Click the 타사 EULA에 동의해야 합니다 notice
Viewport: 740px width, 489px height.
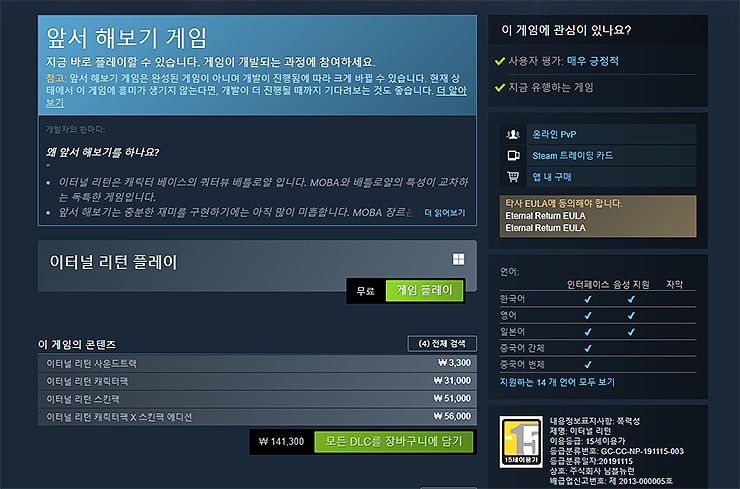click(564, 203)
